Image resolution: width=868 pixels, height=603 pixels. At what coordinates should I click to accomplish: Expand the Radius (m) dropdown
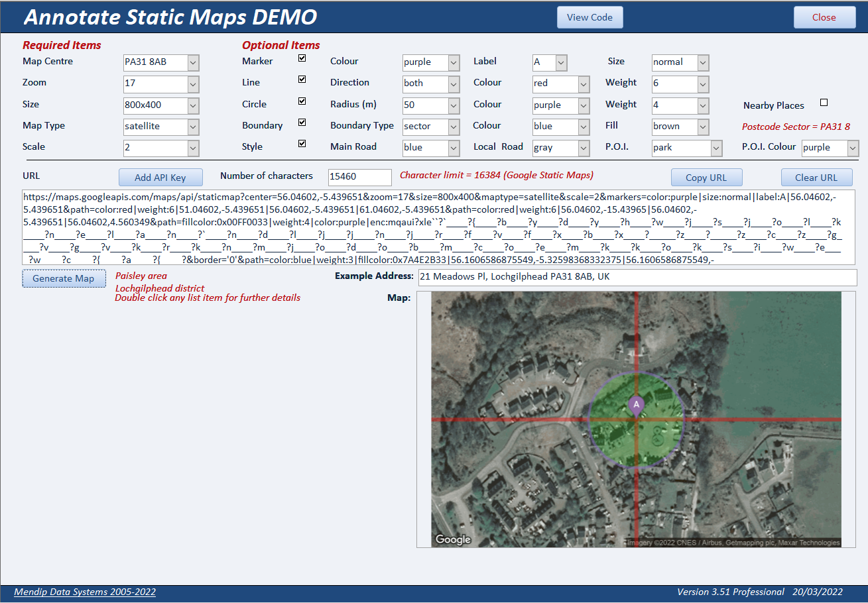pos(454,105)
